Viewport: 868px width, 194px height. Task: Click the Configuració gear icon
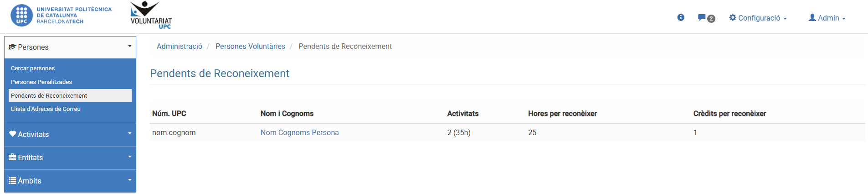(733, 17)
